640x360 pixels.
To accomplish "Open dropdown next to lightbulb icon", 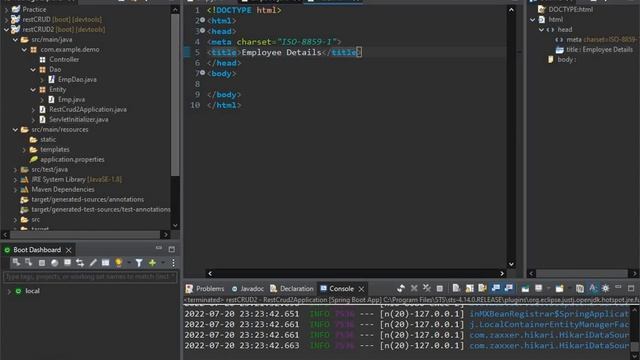I will click(129, 263).
